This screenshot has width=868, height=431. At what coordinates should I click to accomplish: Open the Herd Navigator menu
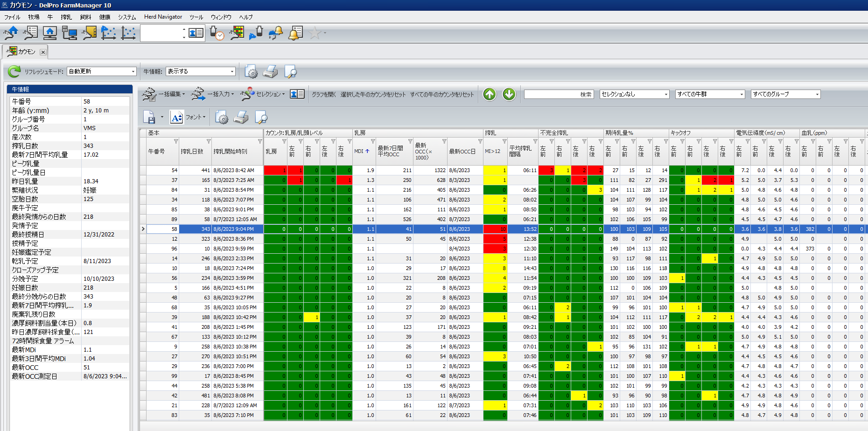click(x=163, y=17)
